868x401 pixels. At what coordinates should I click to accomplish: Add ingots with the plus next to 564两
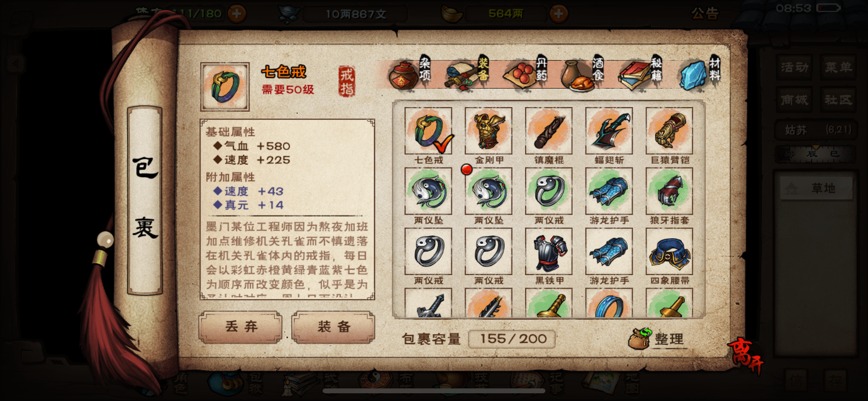pos(558,14)
